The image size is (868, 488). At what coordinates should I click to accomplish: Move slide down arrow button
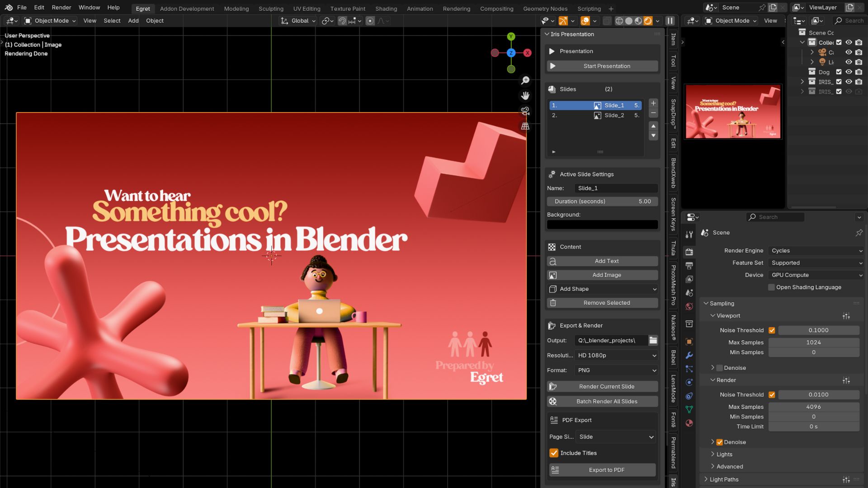pos(653,136)
